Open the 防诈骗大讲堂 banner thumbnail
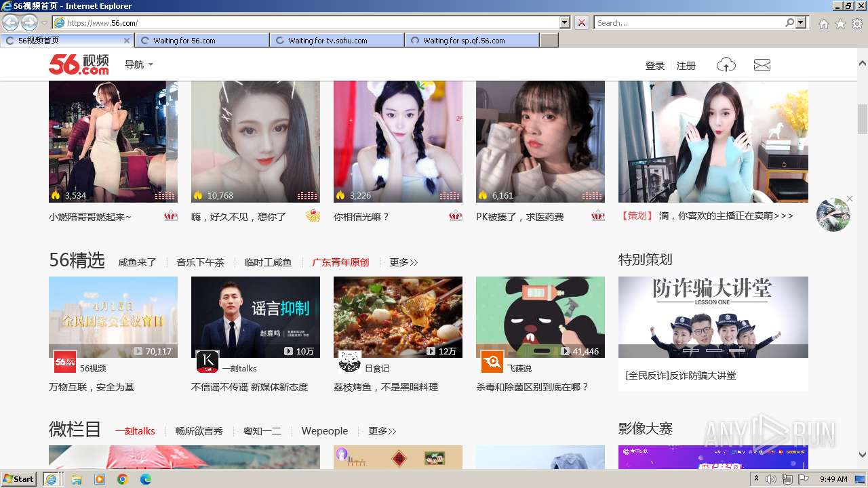The width and height of the screenshot is (868, 488). (713, 317)
